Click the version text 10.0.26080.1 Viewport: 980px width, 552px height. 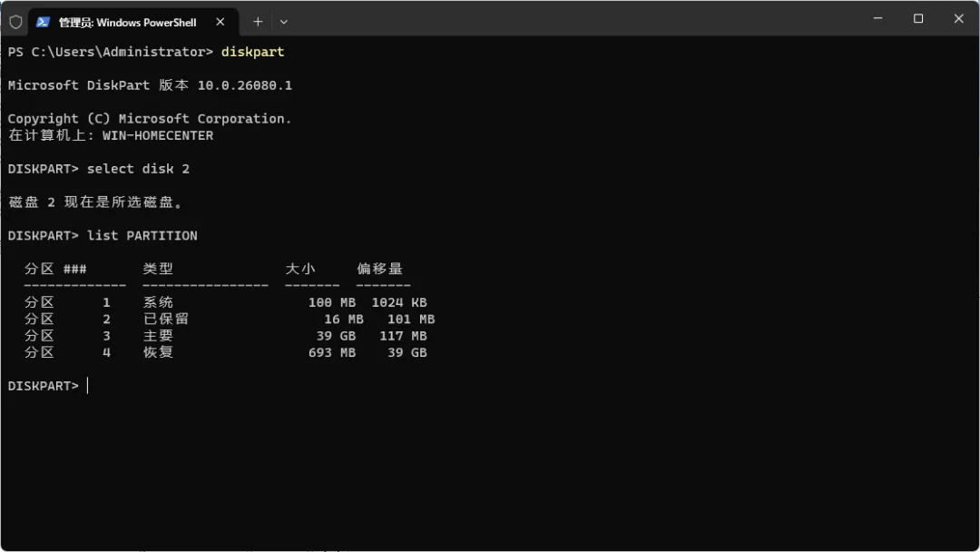coord(244,85)
